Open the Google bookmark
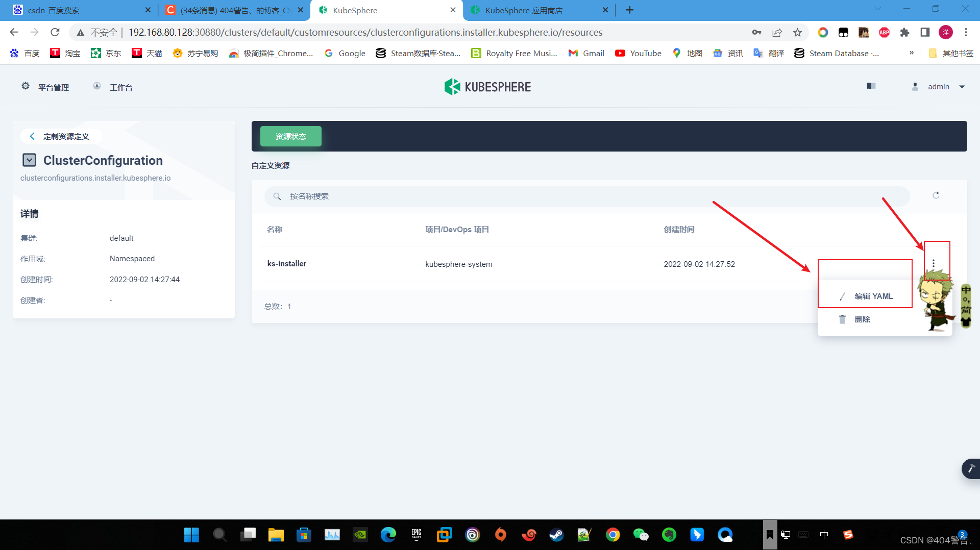The image size is (980, 550). [345, 53]
